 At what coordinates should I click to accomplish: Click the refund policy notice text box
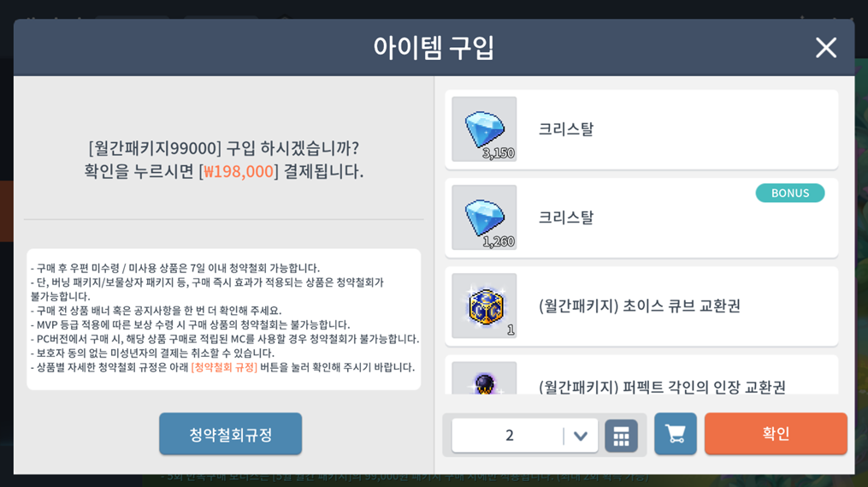pos(224,318)
